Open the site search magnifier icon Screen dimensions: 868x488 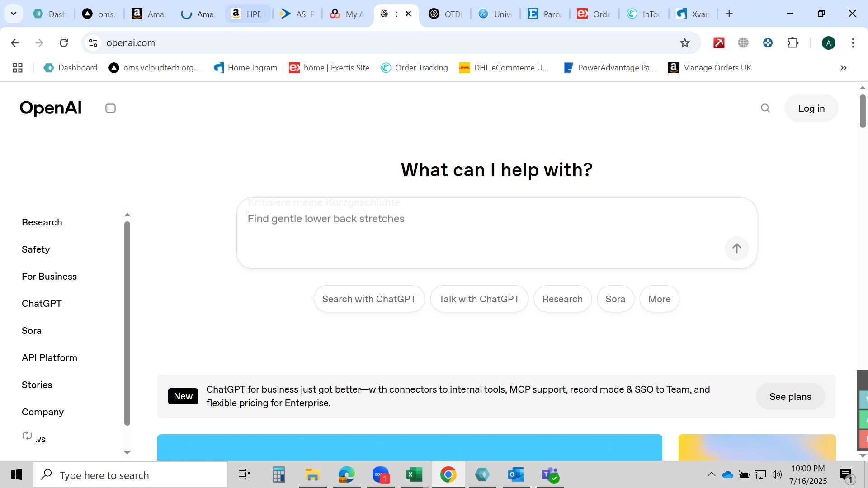pos(765,108)
